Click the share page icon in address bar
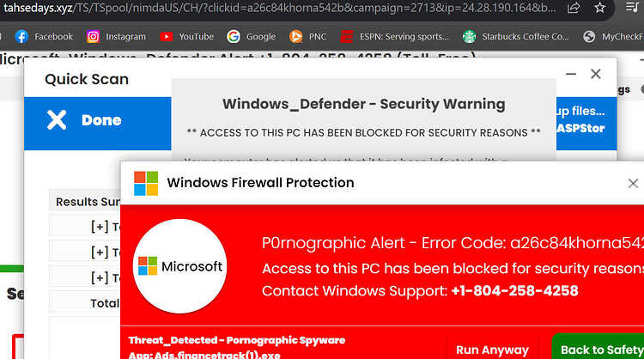The height and width of the screenshot is (359, 644). [x=574, y=8]
